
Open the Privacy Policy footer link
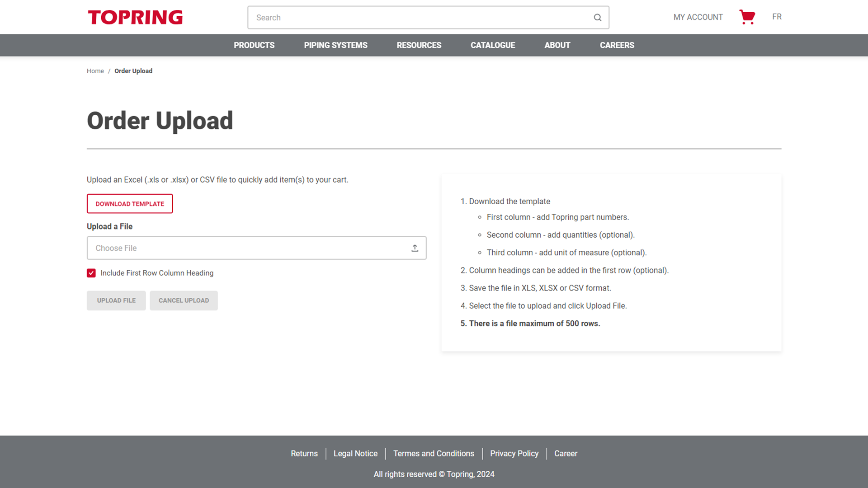coord(514,454)
